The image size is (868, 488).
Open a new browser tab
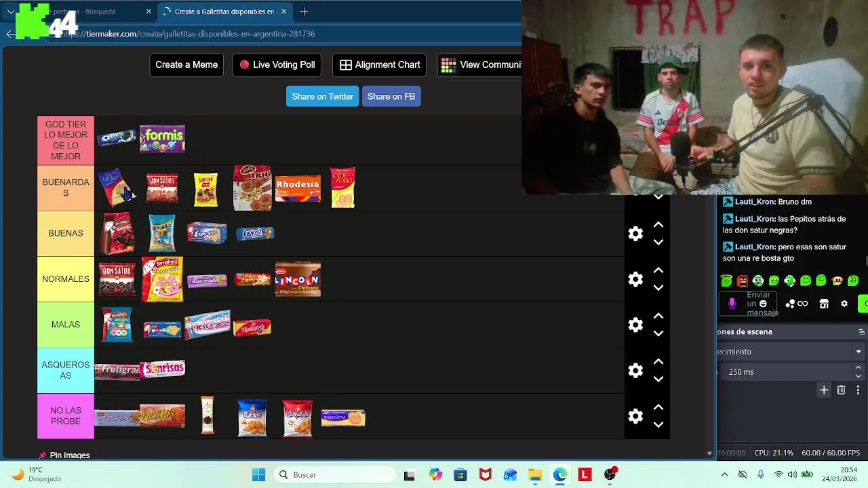pyautogui.click(x=304, y=12)
